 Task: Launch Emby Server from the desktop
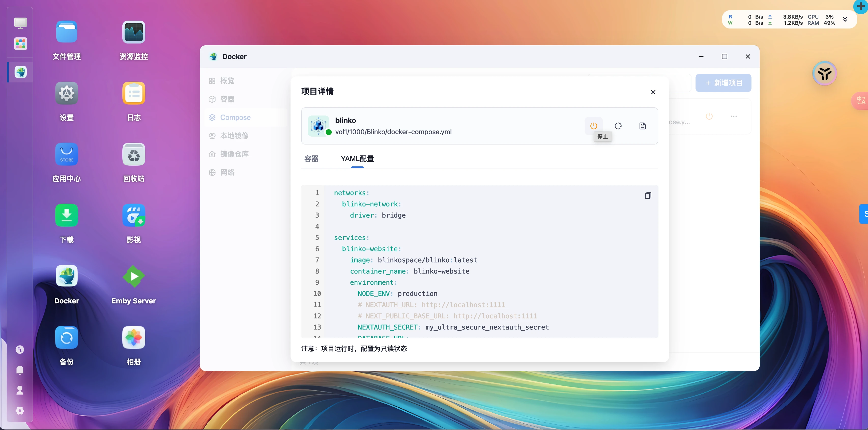tap(134, 277)
